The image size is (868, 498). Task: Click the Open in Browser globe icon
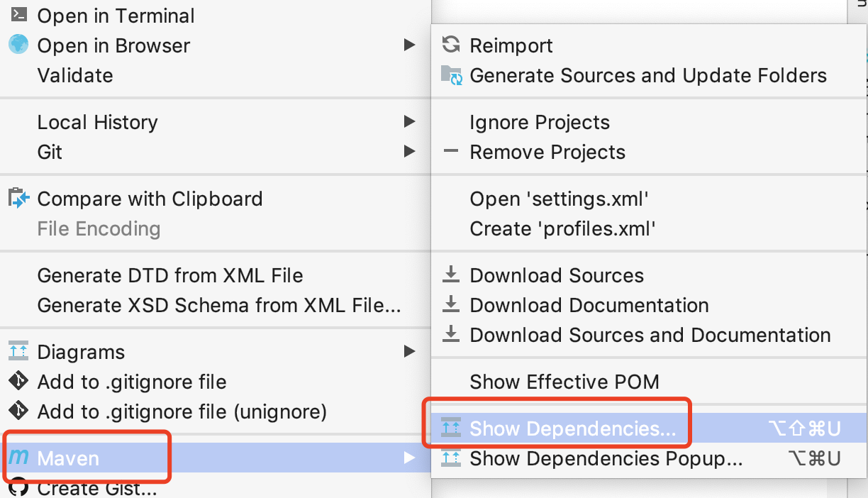pos(18,45)
